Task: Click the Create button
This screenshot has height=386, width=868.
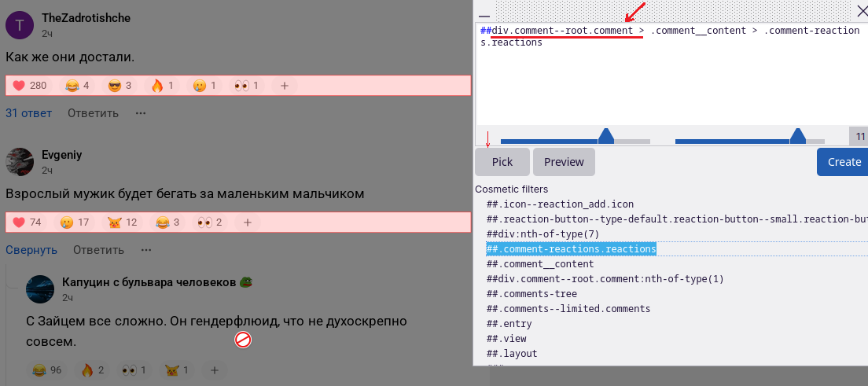Action: tap(844, 162)
